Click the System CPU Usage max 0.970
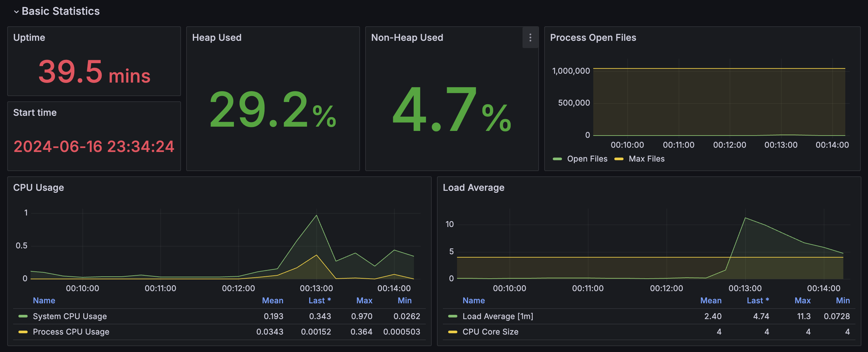The image size is (868, 352). pyautogui.click(x=362, y=316)
